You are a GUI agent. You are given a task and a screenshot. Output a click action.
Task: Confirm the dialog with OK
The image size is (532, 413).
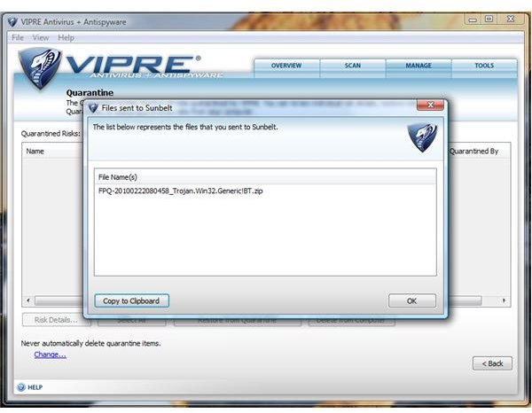[412, 300]
